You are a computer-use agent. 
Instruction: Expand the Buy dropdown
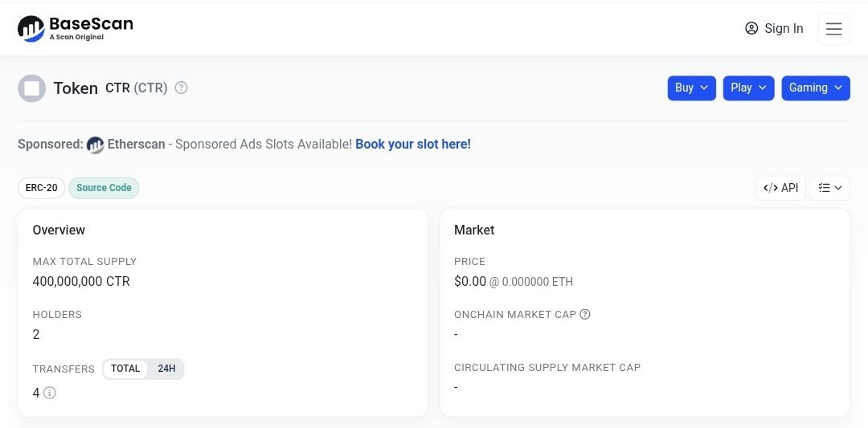(692, 88)
